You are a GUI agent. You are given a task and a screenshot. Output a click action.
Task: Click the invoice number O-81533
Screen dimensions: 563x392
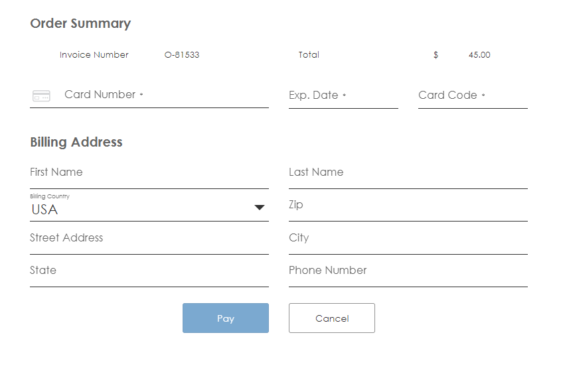(182, 55)
